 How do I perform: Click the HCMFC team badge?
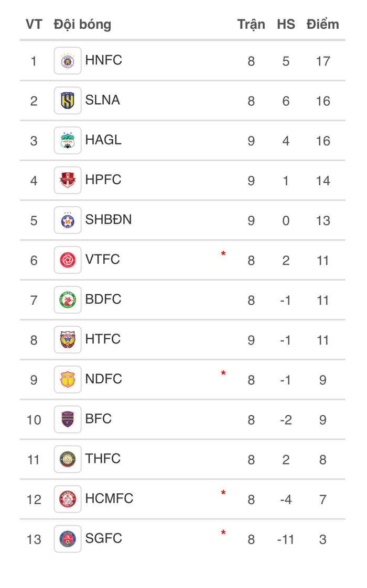point(68,499)
